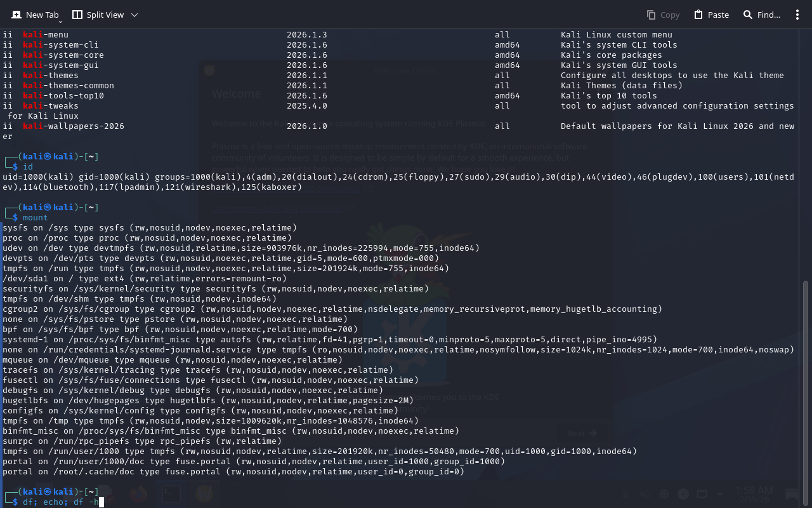The image size is (812, 508).
Task: Click the typed 'mount' command text
Action: pos(36,218)
